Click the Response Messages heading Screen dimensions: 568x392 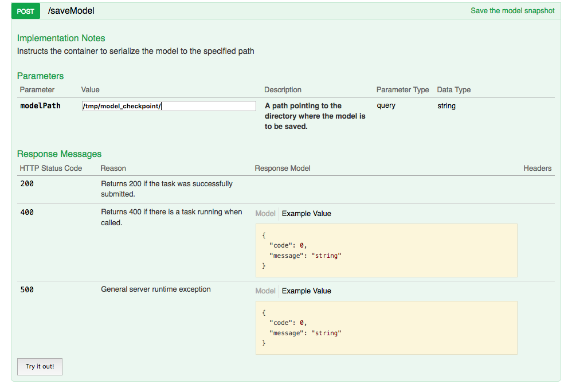click(x=59, y=154)
